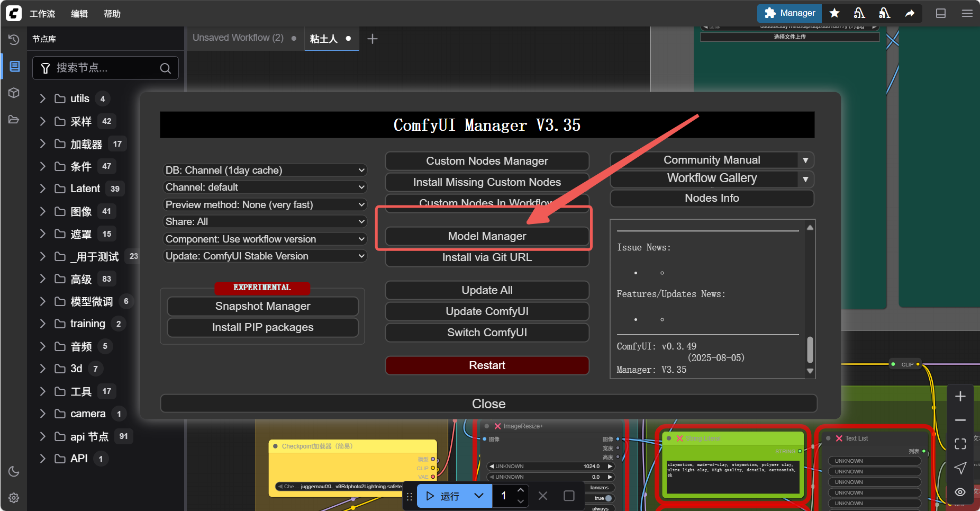980x511 pixels.
Task: Toggle the true switch in ImageResize node
Action: pyautogui.click(x=608, y=498)
